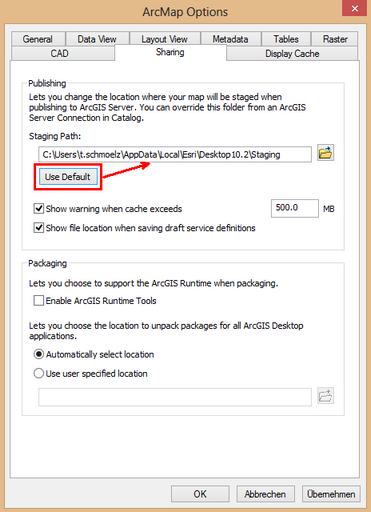Screen dimensions: 371x512
Task: Click the disabled unpack location folder icon
Action: [325, 396]
